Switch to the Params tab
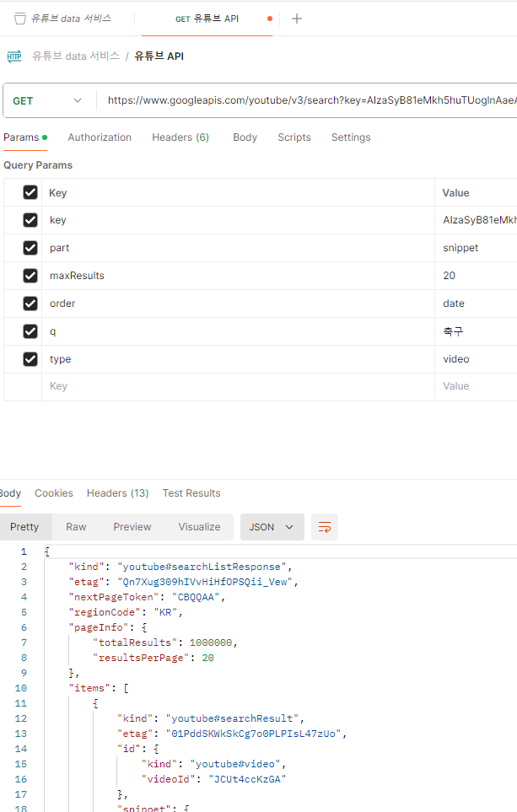 [24, 137]
